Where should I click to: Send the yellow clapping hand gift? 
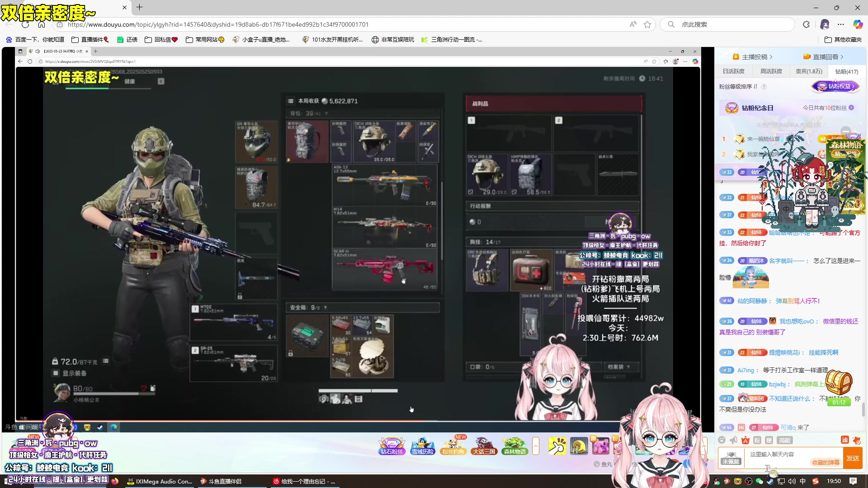coord(557,446)
